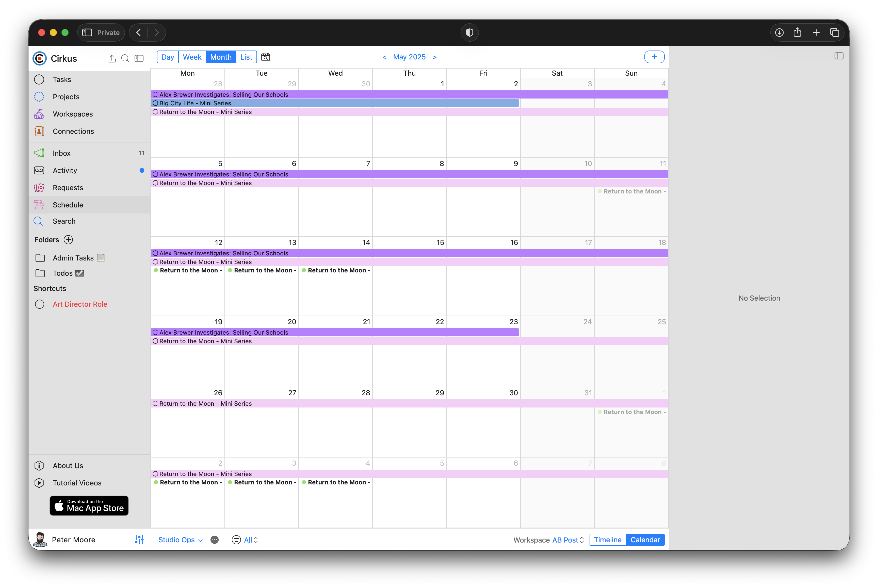Viewport: 878px width, 588px height.
Task: Click the add event plus button
Action: [x=654, y=57]
